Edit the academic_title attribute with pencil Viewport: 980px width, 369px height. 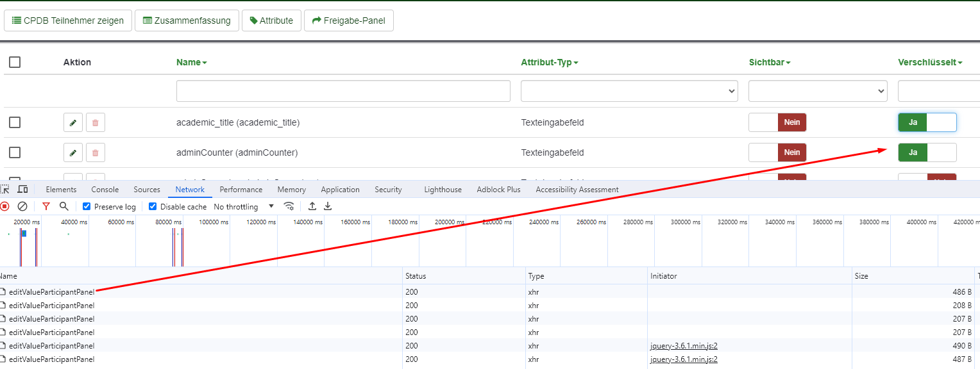click(73, 122)
